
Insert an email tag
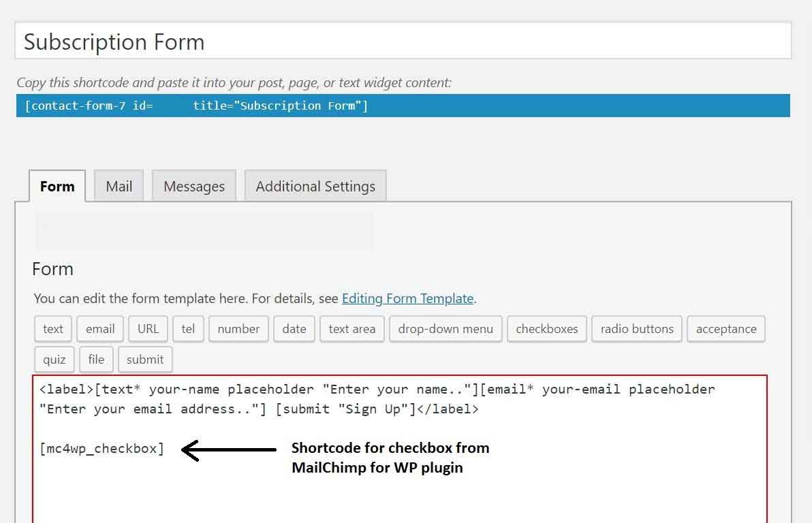coord(100,329)
